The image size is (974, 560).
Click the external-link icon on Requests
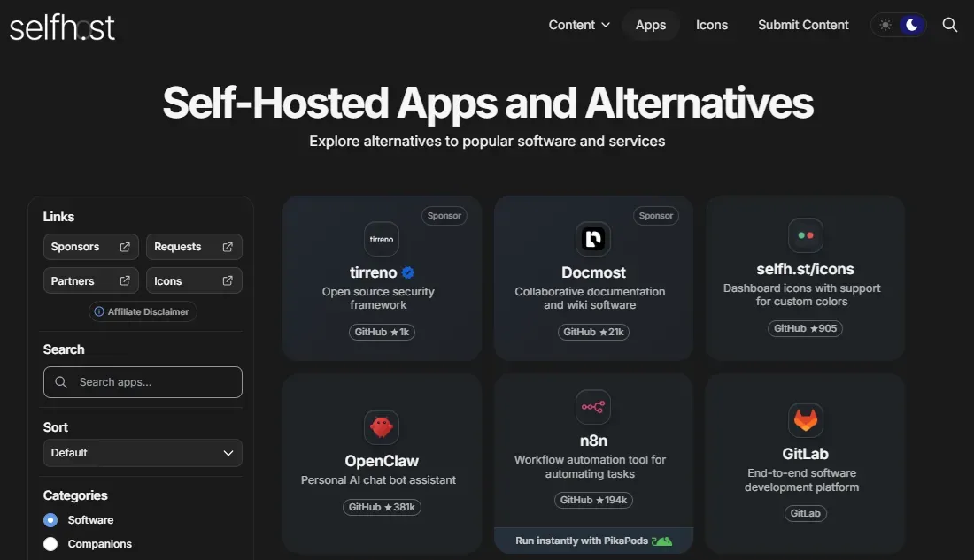[228, 247]
